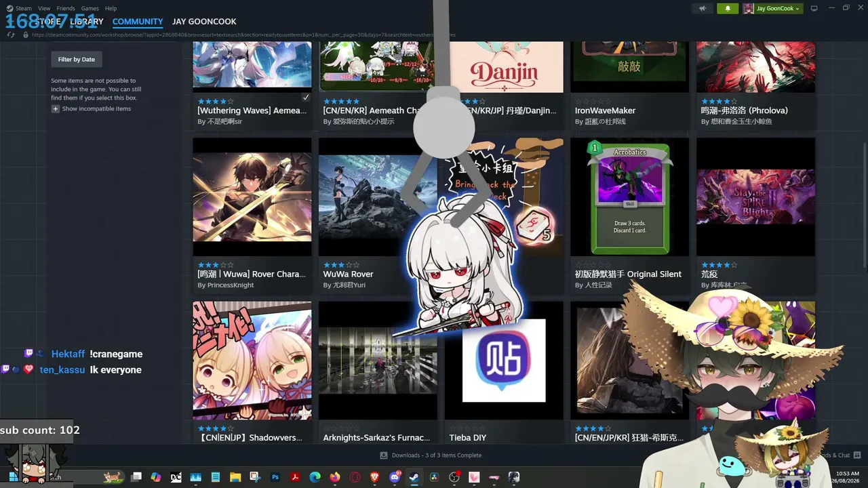This screenshot has height=488, width=868.
Task: Click the Downloads icon in bottom bar
Action: 384,455
